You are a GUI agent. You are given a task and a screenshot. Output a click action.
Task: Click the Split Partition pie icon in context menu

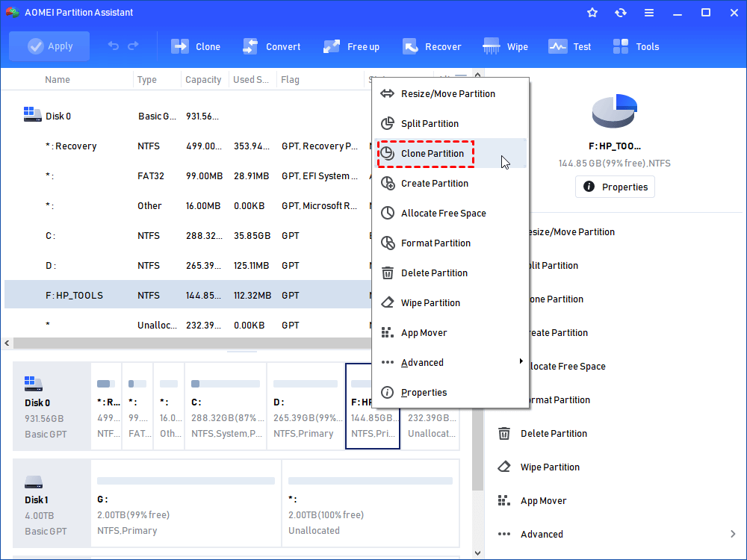tap(387, 123)
